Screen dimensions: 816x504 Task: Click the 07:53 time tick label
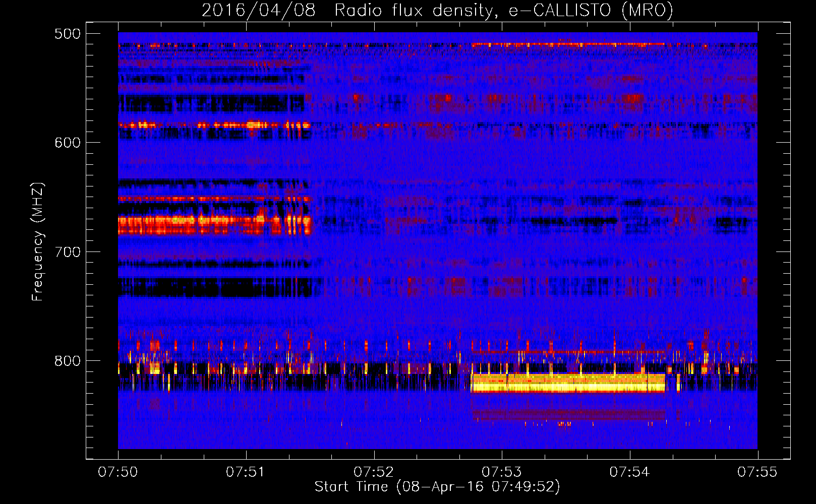click(502, 472)
